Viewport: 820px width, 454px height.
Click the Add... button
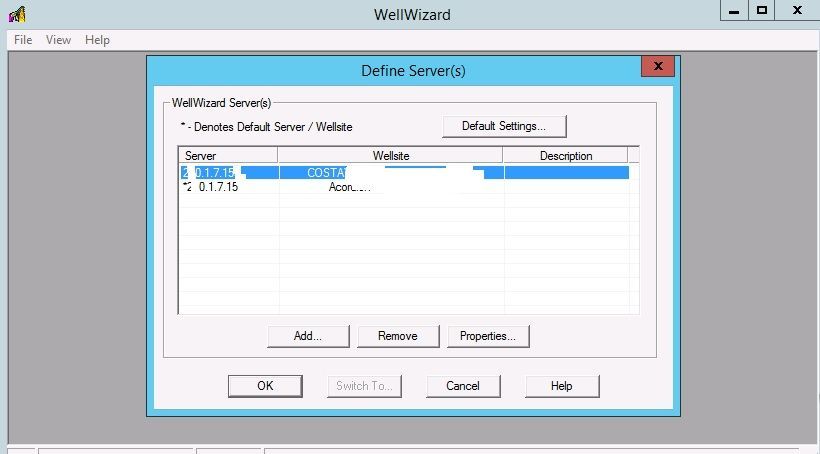coord(308,336)
